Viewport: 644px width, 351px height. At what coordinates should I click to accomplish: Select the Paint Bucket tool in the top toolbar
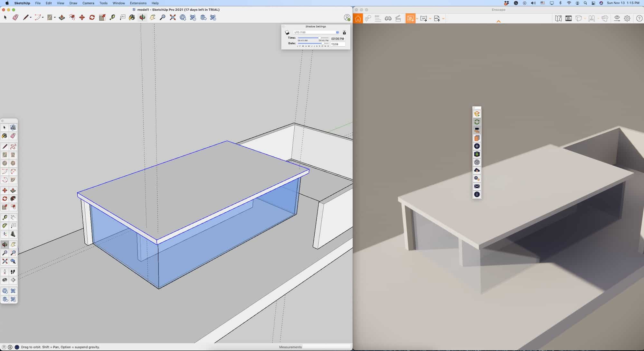(132, 17)
